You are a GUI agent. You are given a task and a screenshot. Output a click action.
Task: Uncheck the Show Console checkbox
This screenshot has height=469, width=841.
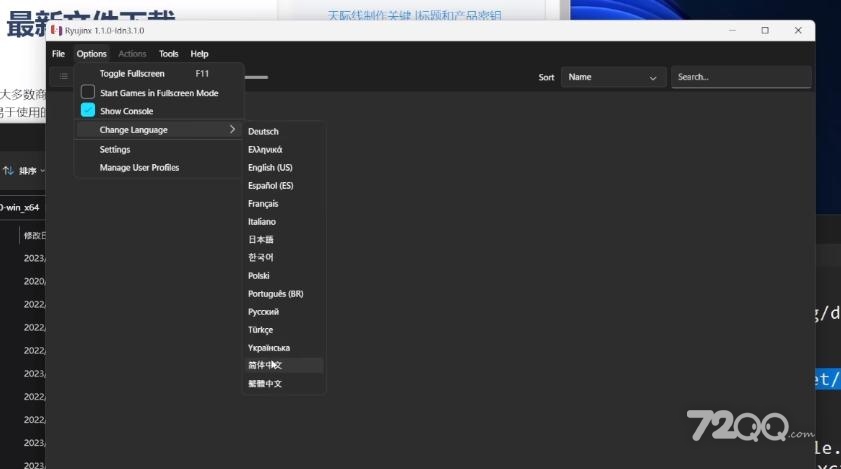(88, 111)
